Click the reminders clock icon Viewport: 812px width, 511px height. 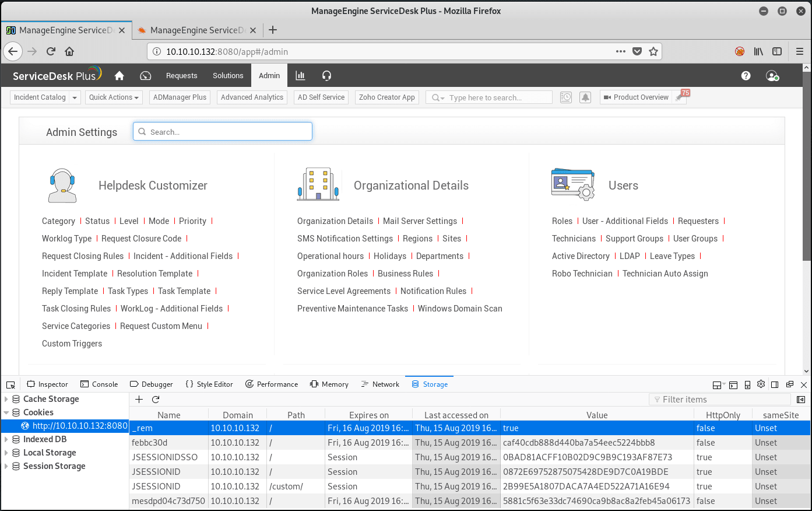coord(566,97)
